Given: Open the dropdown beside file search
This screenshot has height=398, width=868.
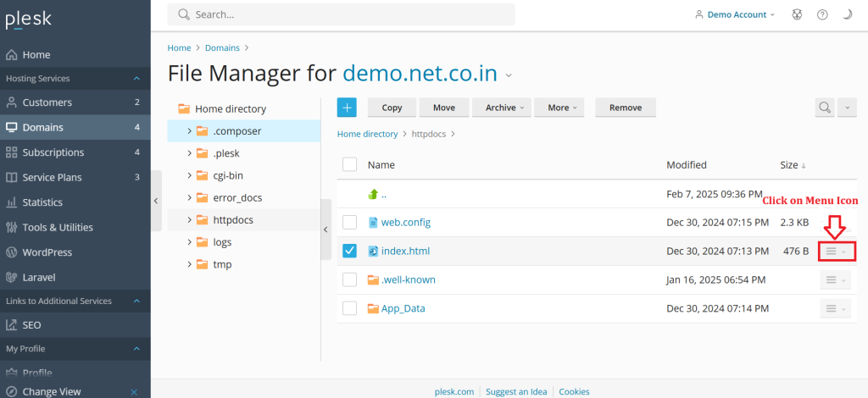Looking at the screenshot, I should pyautogui.click(x=847, y=108).
